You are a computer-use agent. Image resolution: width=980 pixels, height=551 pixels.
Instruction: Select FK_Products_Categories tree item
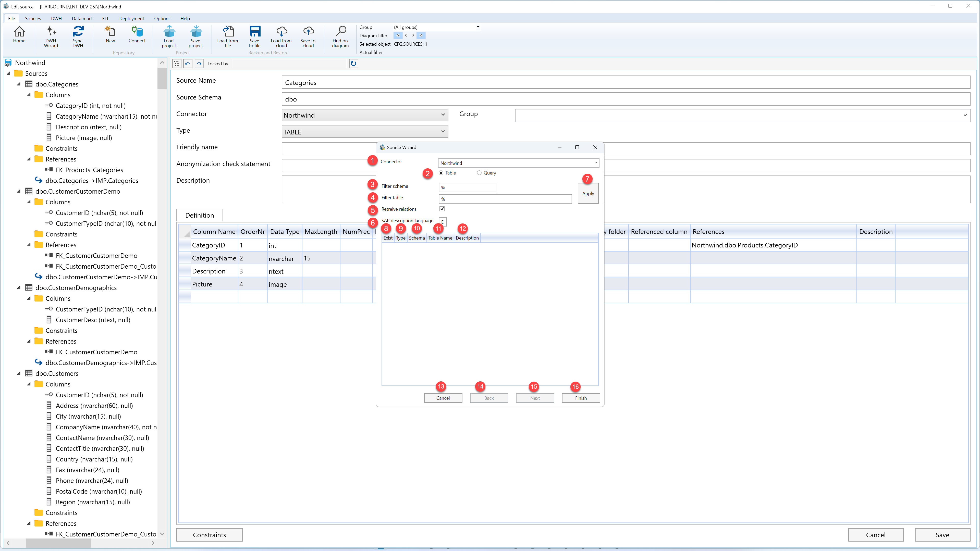89,170
